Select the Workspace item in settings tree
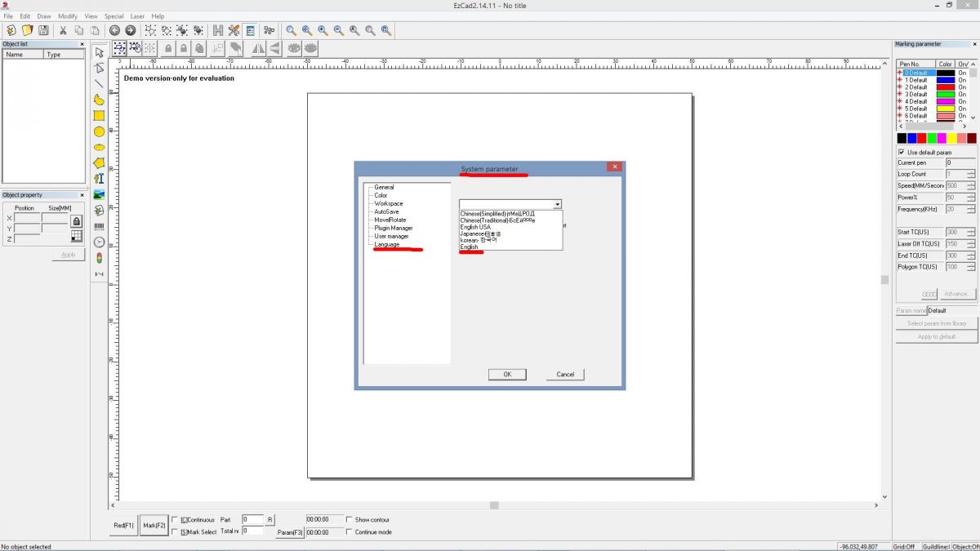The width and height of the screenshot is (980, 551). click(x=389, y=203)
